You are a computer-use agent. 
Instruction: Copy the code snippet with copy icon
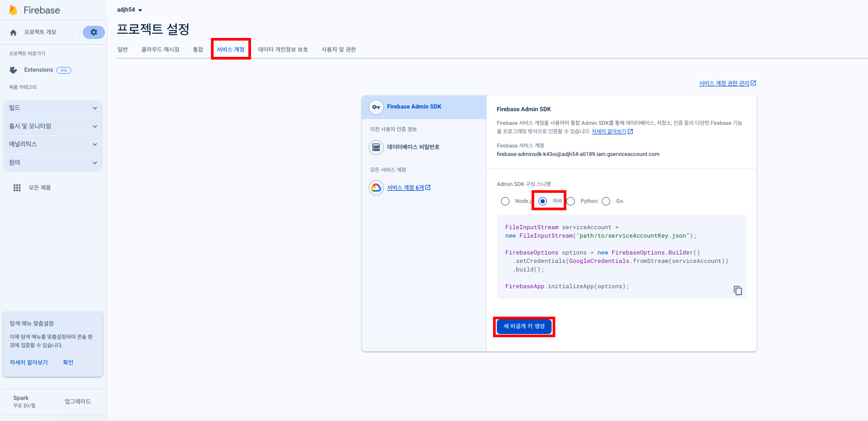(738, 290)
